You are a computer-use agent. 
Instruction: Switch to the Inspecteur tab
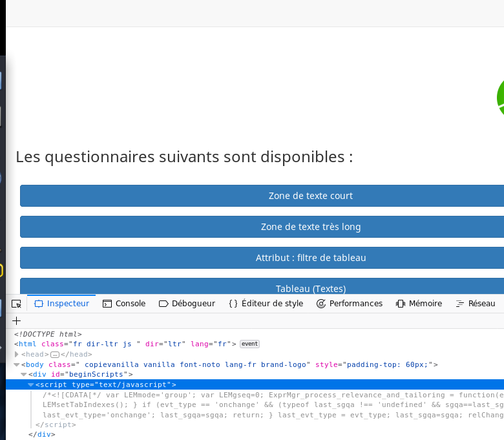click(62, 304)
